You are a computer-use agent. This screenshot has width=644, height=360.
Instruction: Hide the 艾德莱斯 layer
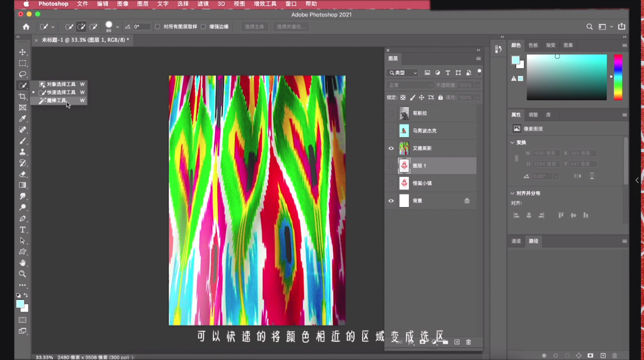click(x=391, y=148)
